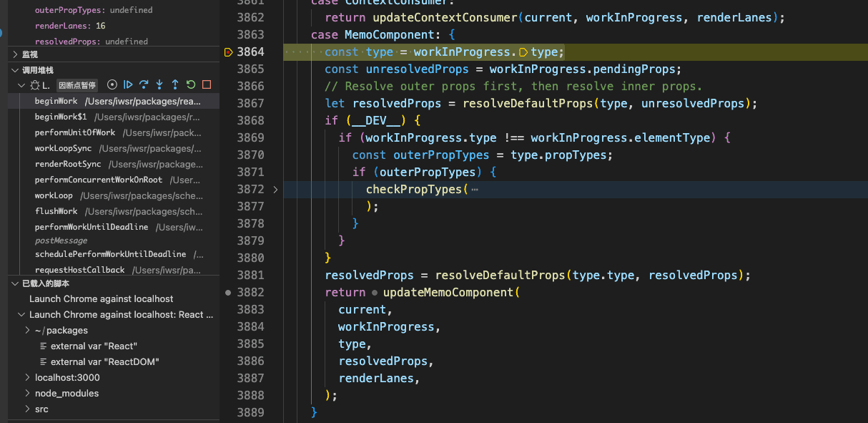
Task: Select the performUnitOfWork stack frame
Action: pos(74,133)
